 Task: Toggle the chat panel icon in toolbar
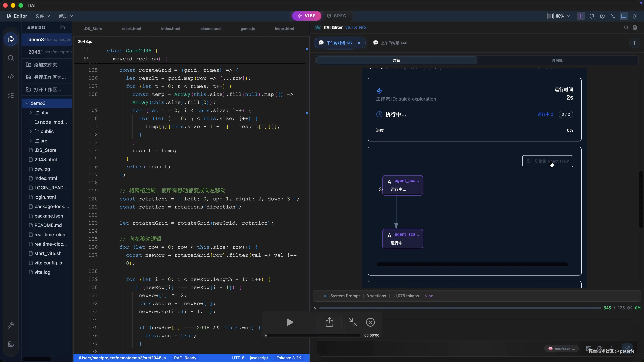tap(624, 16)
